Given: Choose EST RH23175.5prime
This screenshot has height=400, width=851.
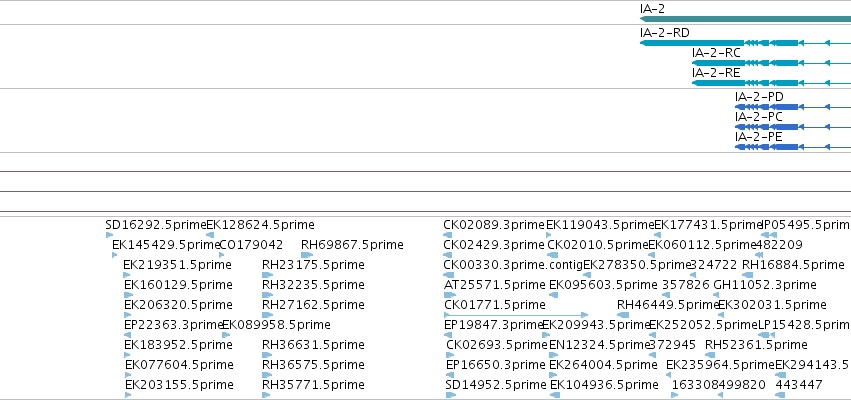Looking at the screenshot, I should pyautogui.click(x=313, y=265).
